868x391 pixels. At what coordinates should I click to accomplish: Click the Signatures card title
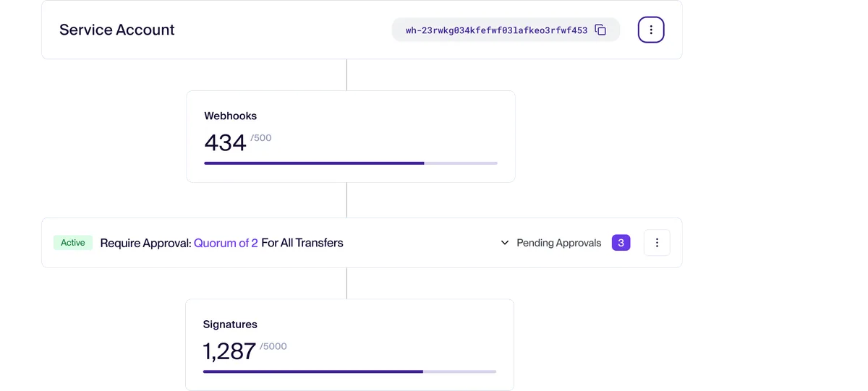(x=230, y=325)
